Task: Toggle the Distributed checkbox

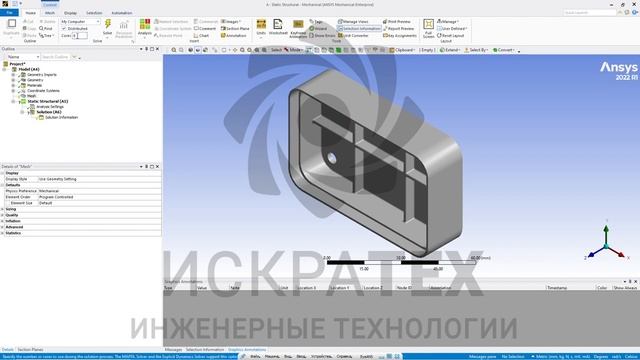Action: point(64,29)
